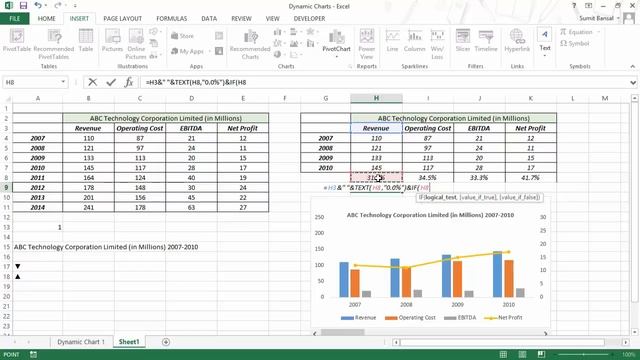The image size is (640, 360).
Task: Click the Symbol icon
Action: point(575,43)
